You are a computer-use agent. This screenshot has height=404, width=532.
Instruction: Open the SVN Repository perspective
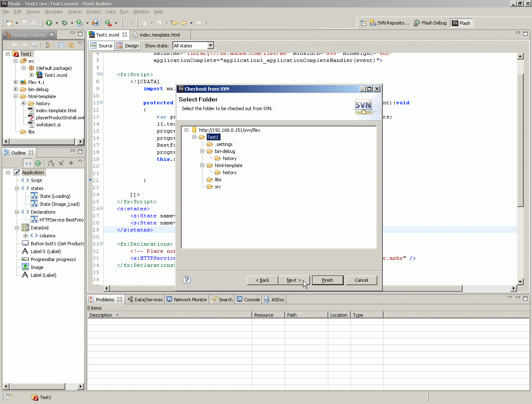coord(389,23)
